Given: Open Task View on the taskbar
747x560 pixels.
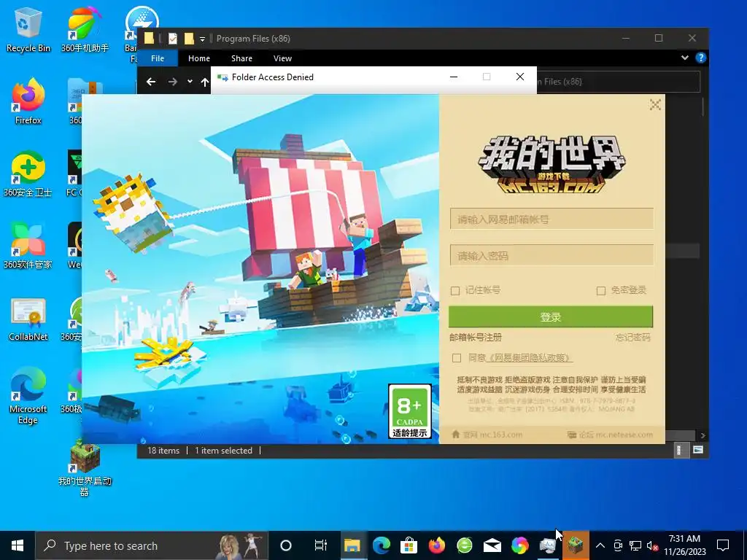Looking at the screenshot, I should tap(321, 545).
